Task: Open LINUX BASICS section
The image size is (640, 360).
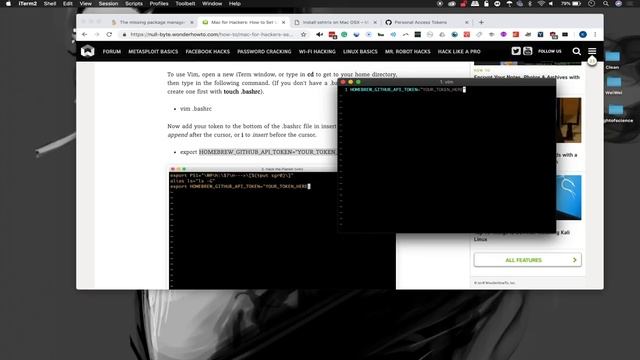Action: 360,52
